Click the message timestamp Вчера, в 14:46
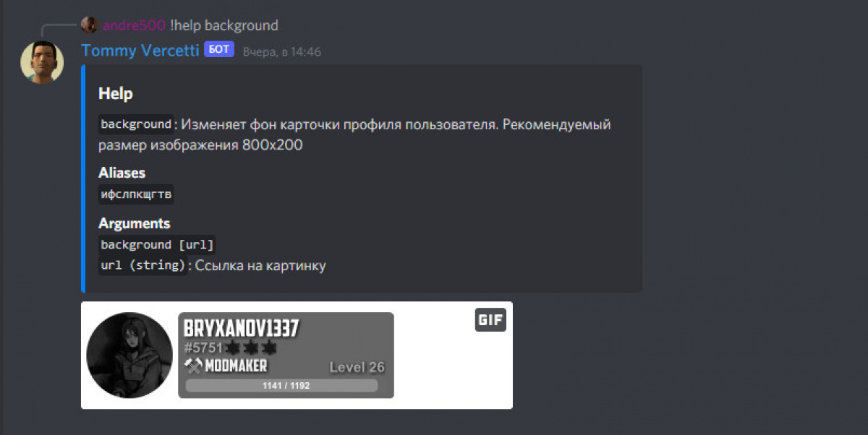The width and height of the screenshot is (868, 435). (282, 52)
